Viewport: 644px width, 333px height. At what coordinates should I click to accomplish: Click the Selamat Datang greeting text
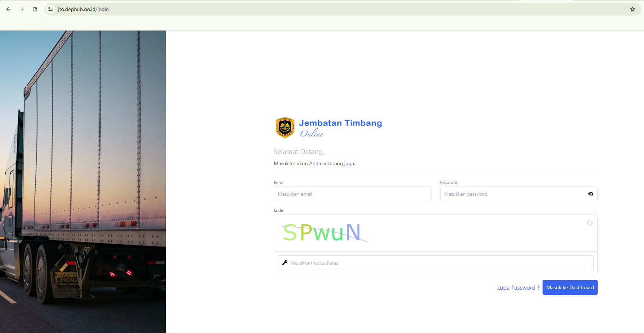pyautogui.click(x=299, y=152)
